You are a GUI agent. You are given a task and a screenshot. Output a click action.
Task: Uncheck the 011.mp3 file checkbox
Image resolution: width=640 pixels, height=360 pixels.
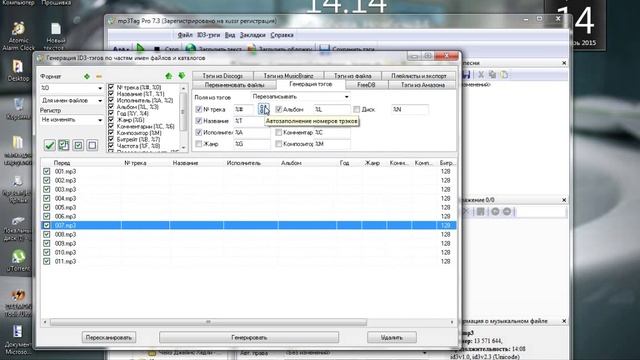(x=47, y=261)
